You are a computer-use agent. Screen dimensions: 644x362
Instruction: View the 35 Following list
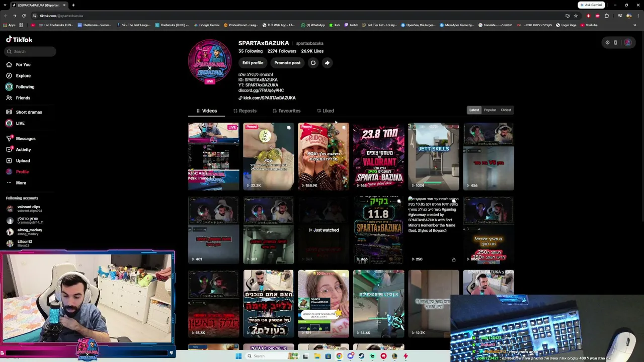251,51
